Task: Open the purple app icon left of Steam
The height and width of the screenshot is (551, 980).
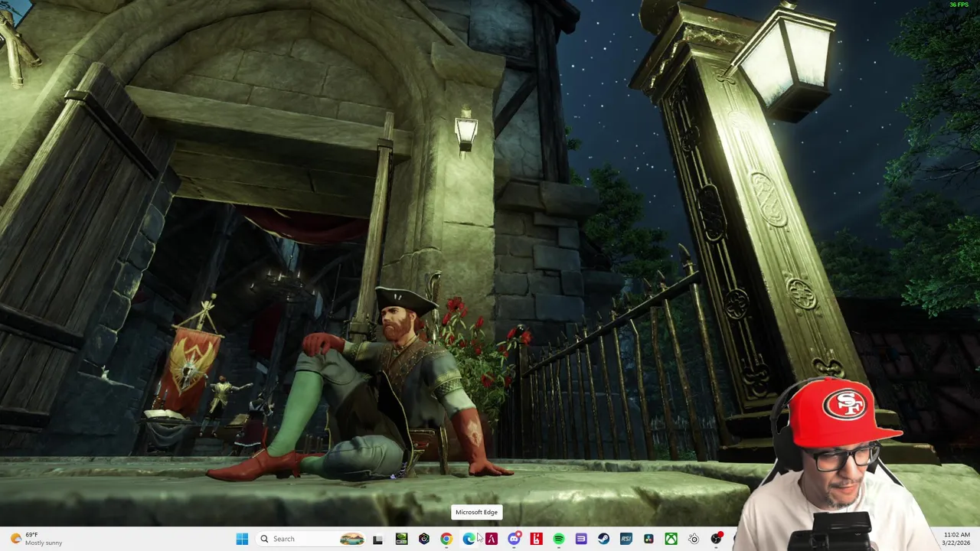Action: pyautogui.click(x=581, y=539)
